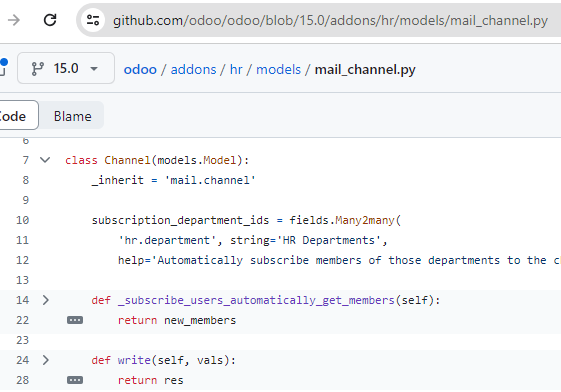This screenshot has height=392, width=561.
Task: Expand the write function at line 24
Action: tap(45, 360)
